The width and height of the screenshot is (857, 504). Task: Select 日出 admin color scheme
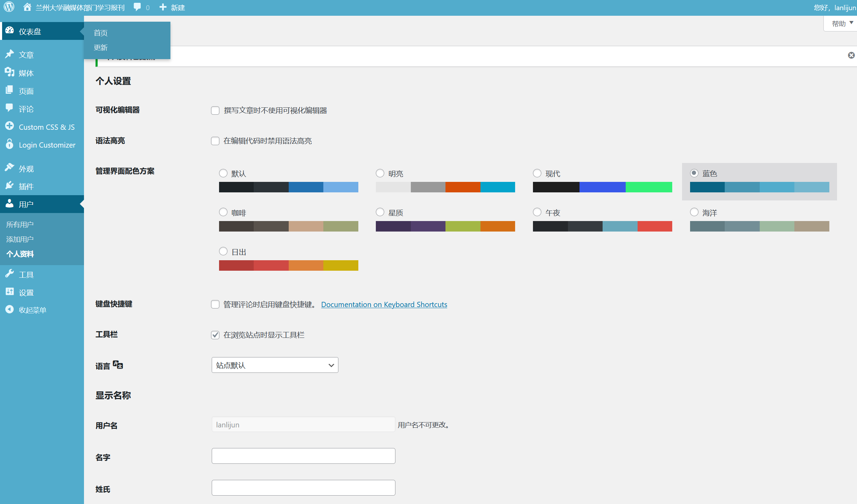point(223,251)
